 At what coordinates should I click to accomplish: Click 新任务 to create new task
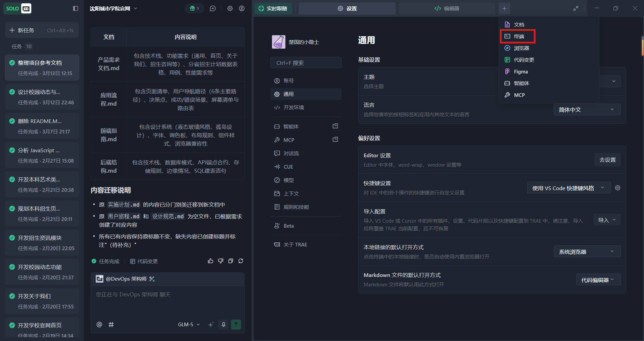click(42, 30)
